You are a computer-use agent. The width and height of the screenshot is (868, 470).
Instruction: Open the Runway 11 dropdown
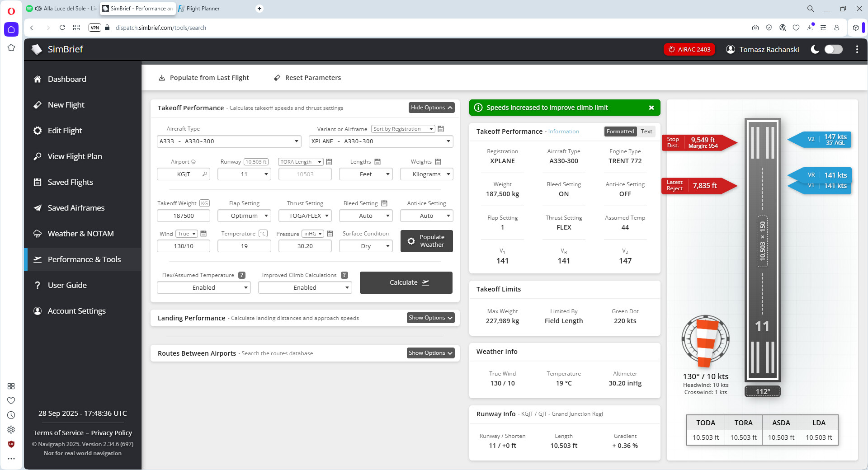click(x=244, y=174)
